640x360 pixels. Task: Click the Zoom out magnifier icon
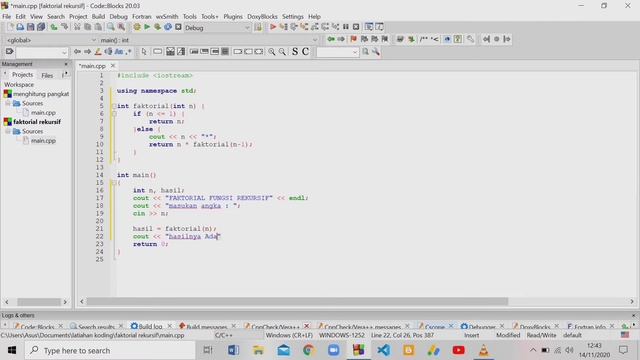(282, 52)
